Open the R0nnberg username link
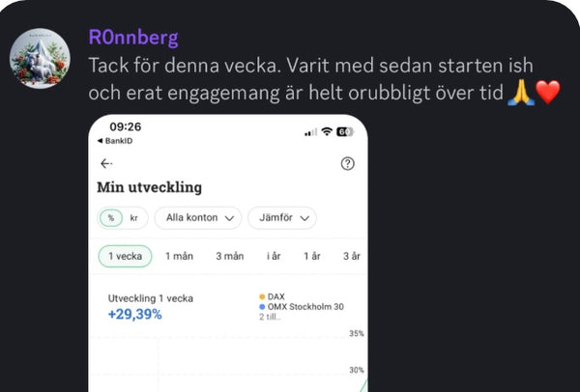 (132, 39)
